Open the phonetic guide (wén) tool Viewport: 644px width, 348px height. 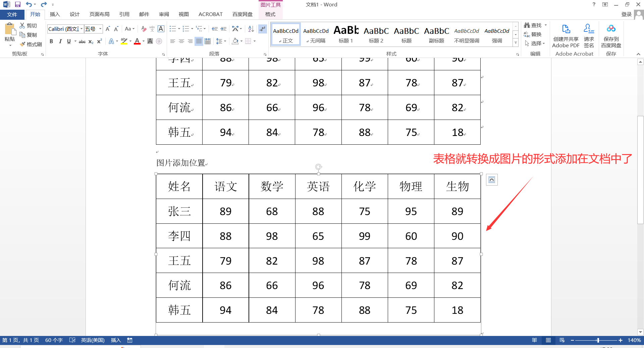(x=152, y=29)
